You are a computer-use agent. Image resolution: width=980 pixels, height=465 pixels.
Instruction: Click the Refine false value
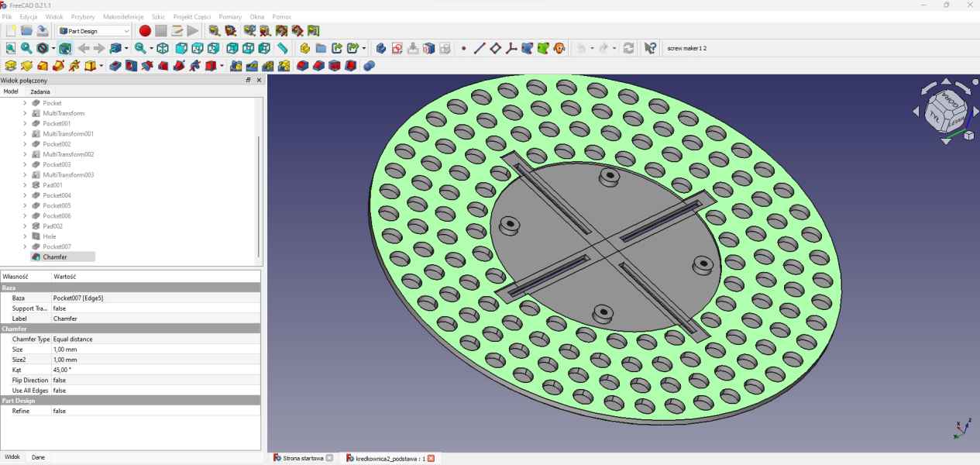pos(155,411)
